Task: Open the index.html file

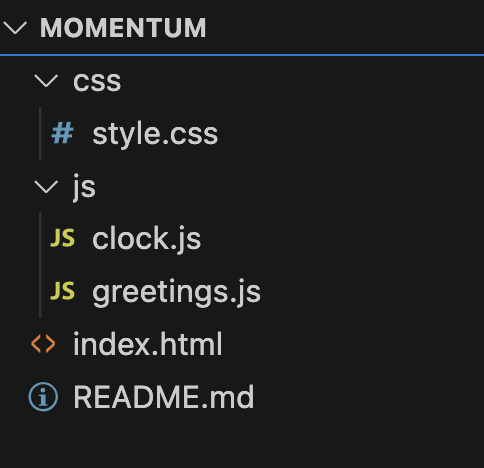Action: point(148,344)
